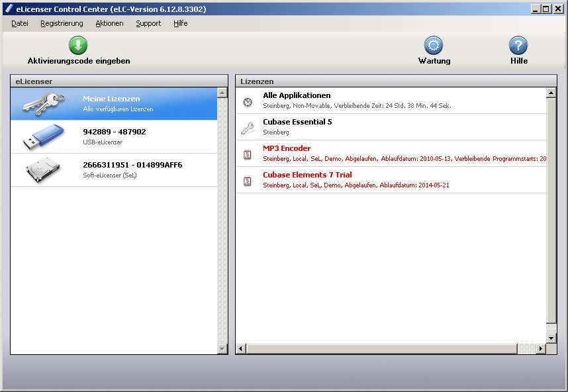Click the Alle verfügbaren Lizenzen subtitle
The height and width of the screenshot is (392, 568).
(118, 109)
